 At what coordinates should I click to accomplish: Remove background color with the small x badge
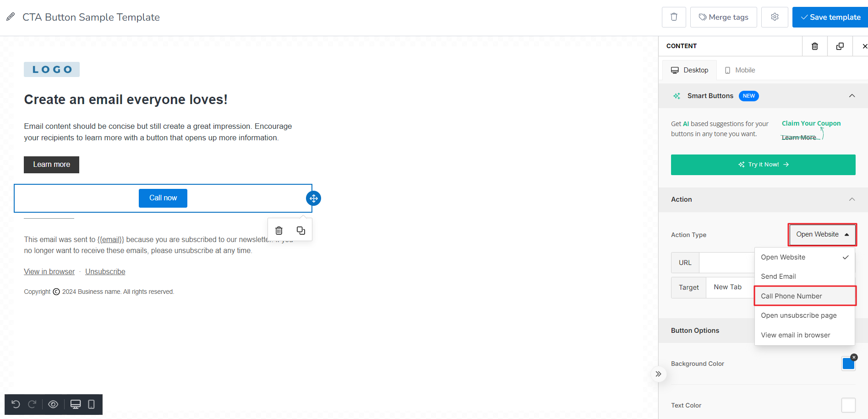(x=854, y=357)
